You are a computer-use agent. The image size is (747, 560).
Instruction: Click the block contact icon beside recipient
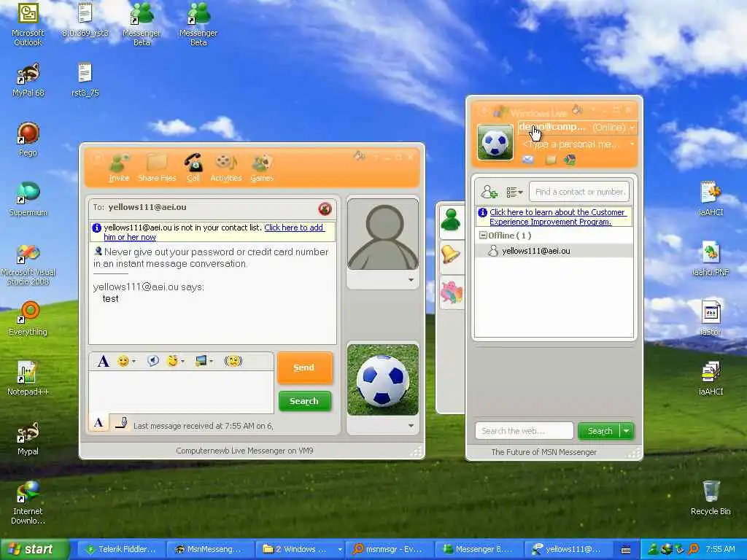tap(325, 209)
